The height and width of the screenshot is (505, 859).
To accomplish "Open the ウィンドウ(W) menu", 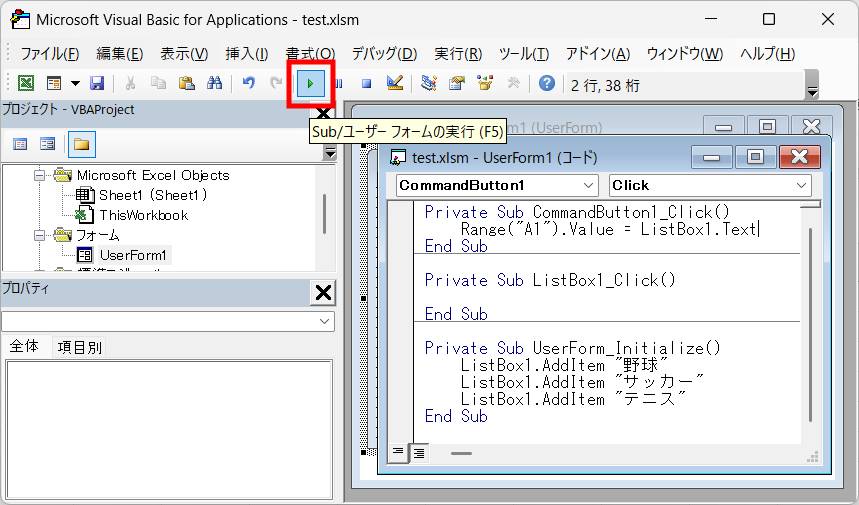I will (685, 54).
